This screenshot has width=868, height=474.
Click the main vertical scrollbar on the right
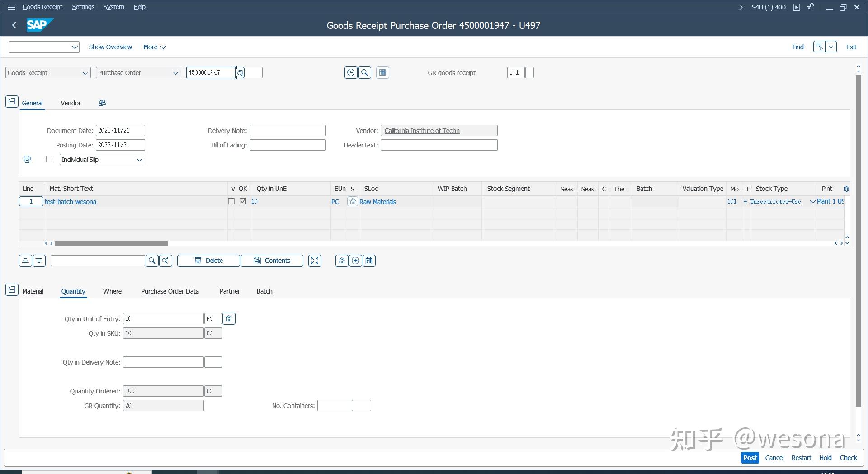(859, 241)
